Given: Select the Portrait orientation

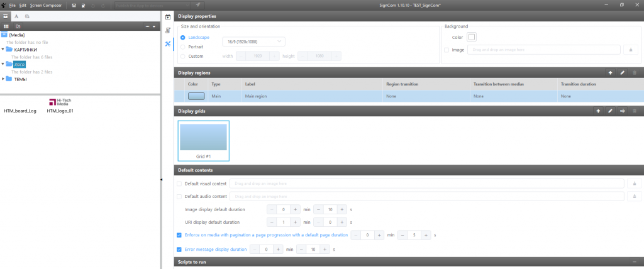Looking at the screenshot, I should [183, 47].
